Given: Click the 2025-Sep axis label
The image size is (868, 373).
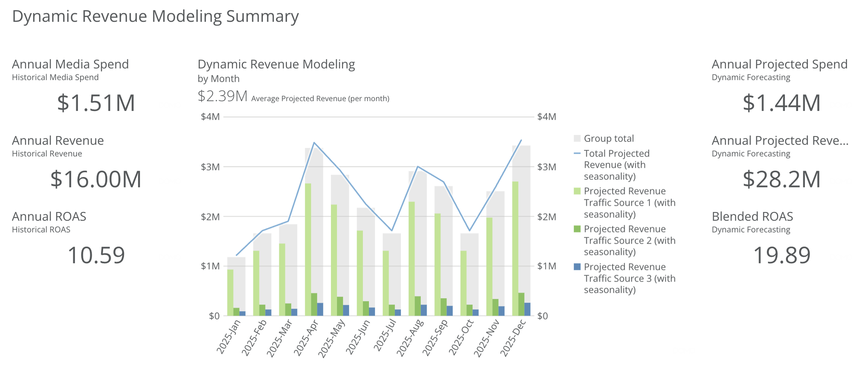Looking at the screenshot, I should [436, 337].
